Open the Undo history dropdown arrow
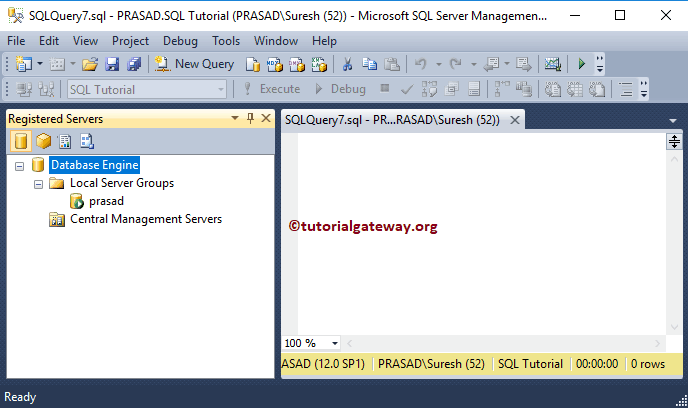Screen dimensions: 688x408 click(438, 64)
